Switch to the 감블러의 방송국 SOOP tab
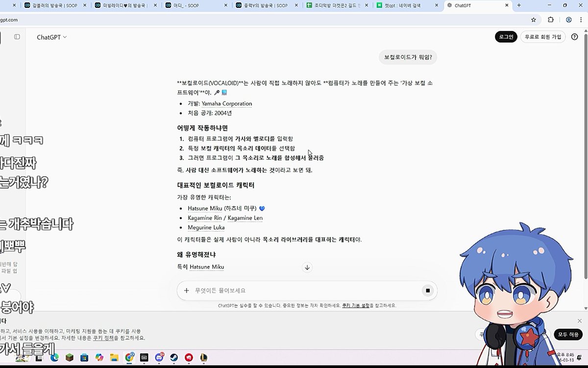Viewport: 588px width, 368px height. pos(56,5)
